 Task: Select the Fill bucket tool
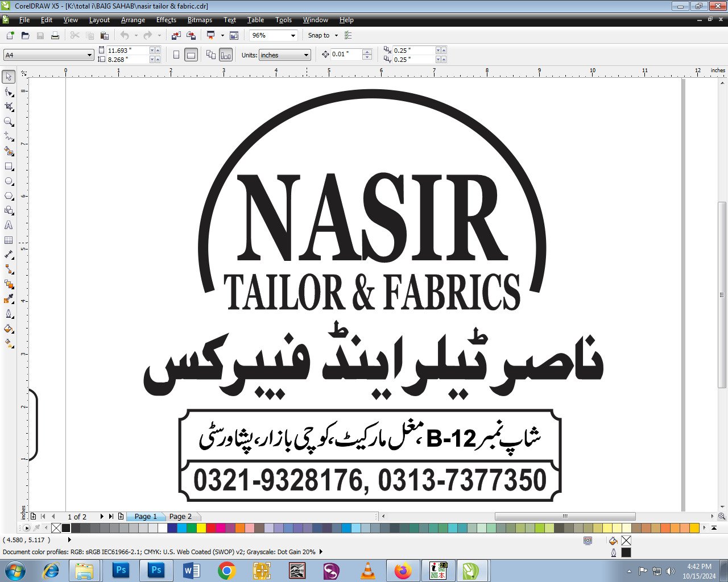pos(9,329)
